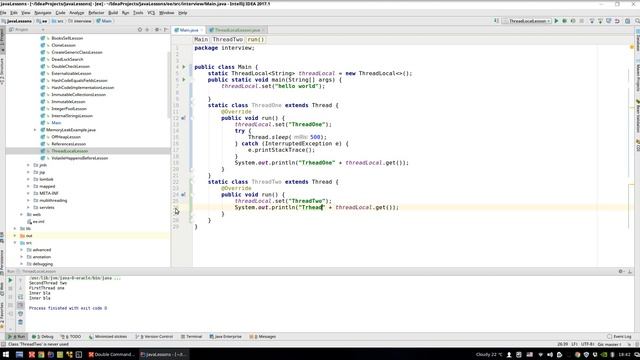The height and width of the screenshot is (360, 640).
Task: Click the override gutter icon beside ThreadOne run()
Action: 183,118
